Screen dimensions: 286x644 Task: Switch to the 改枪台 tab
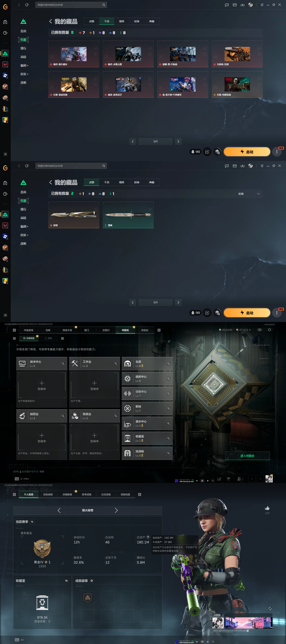coord(145,330)
